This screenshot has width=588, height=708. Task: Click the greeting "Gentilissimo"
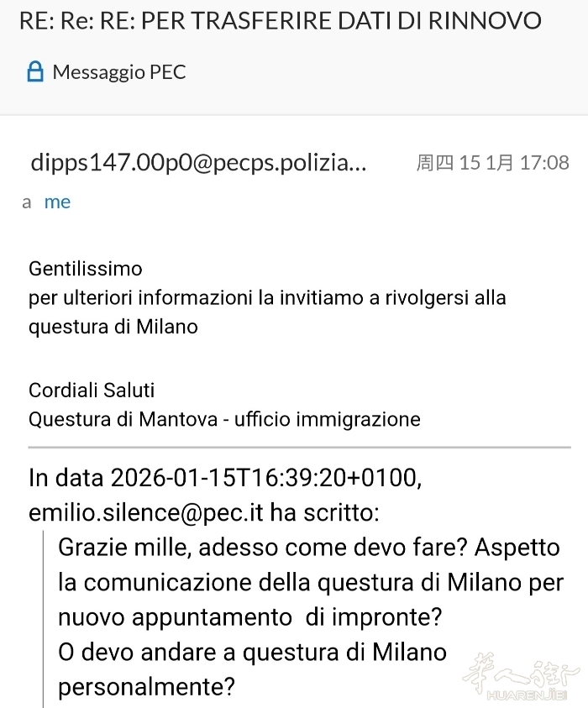coord(86,269)
